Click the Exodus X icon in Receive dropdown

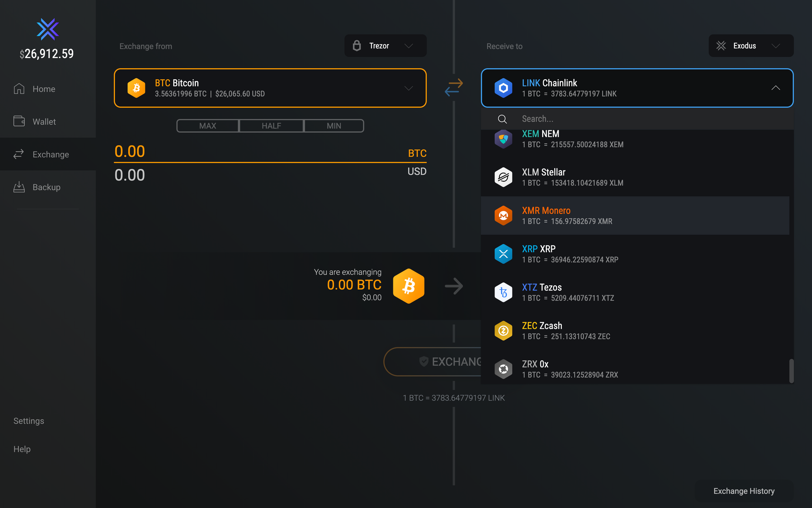(721, 46)
